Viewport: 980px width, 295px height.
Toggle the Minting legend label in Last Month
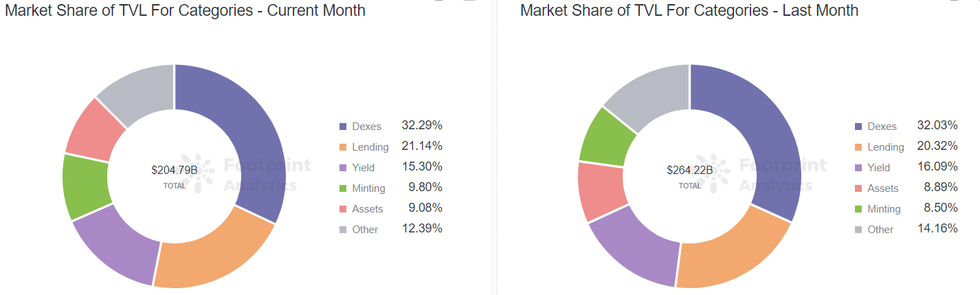pyautogui.click(x=884, y=209)
